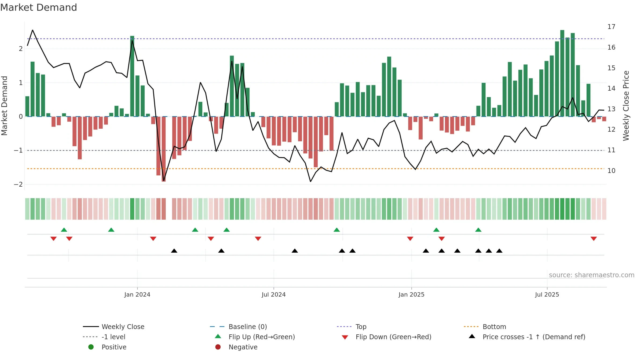Click the deepest red demand bar near -2

(x=164, y=149)
